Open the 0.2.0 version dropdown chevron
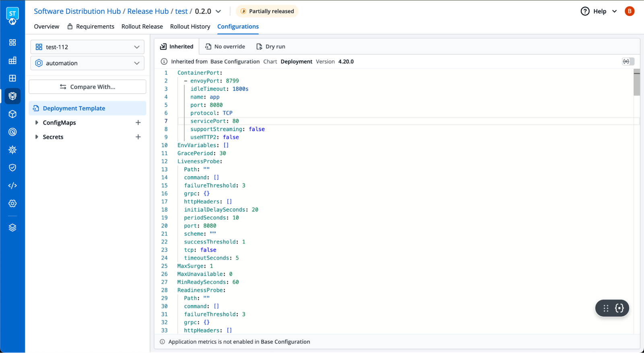644x353 pixels. tap(219, 11)
